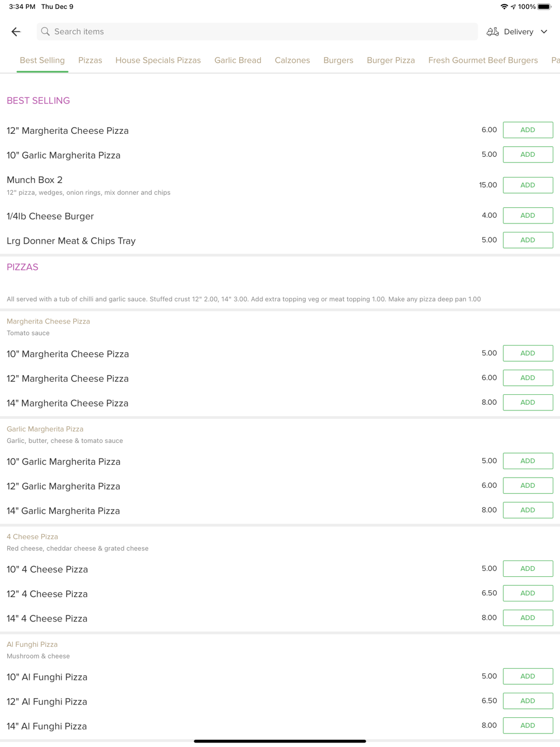Open the Delivery mode selector
560x747 pixels.
pos(517,32)
